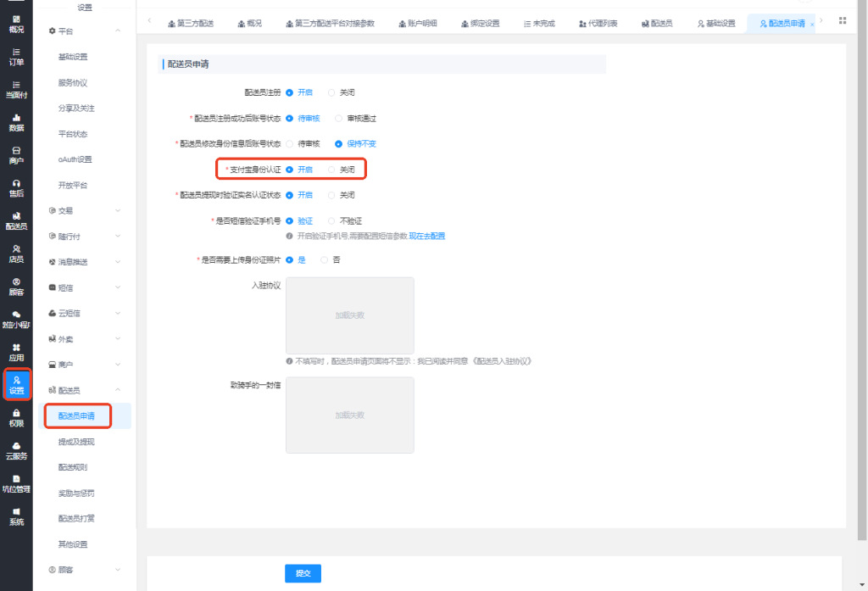Viewport: 868px width, 591px height.
Task: Click the 权限 lock icon
Action: pyautogui.click(x=16, y=418)
